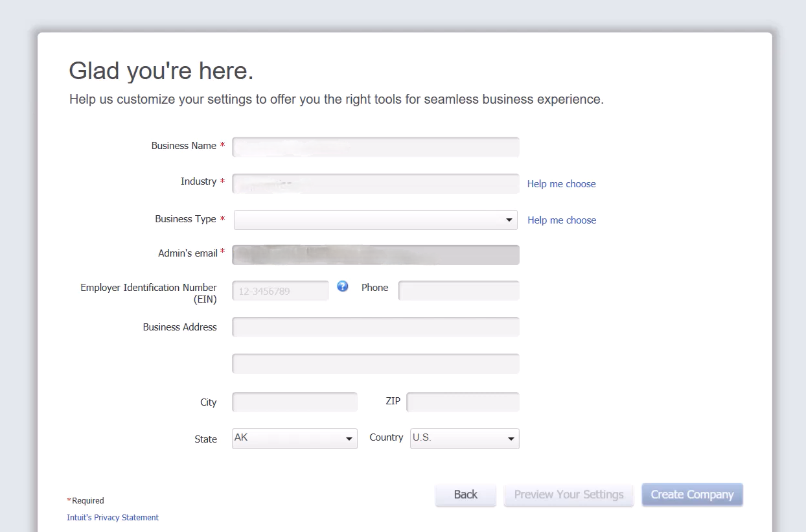Click the second Business Address line field
The width and height of the screenshot is (806, 532).
pos(376,364)
